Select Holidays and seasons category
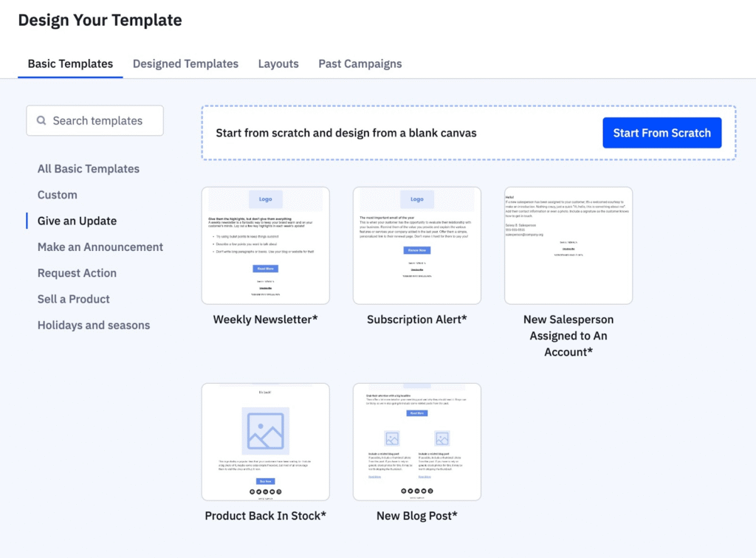The height and width of the screenshot is (558, 756). [x=94, y=325]
